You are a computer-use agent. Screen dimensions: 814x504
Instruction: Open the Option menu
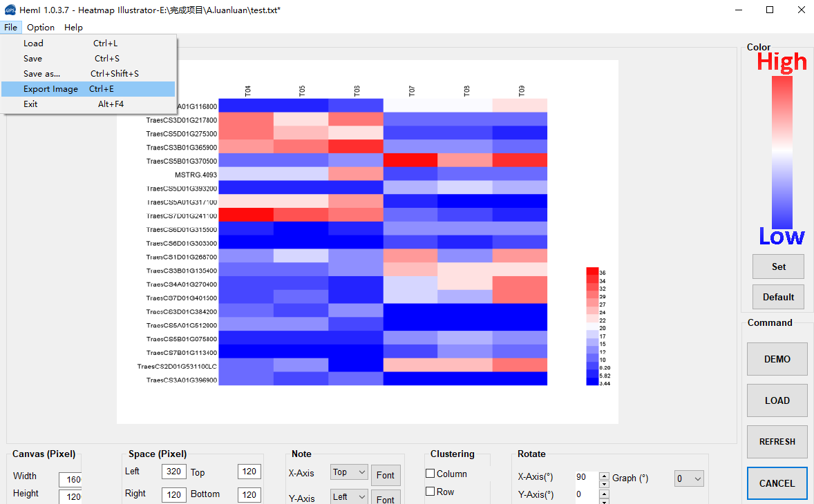41,28
